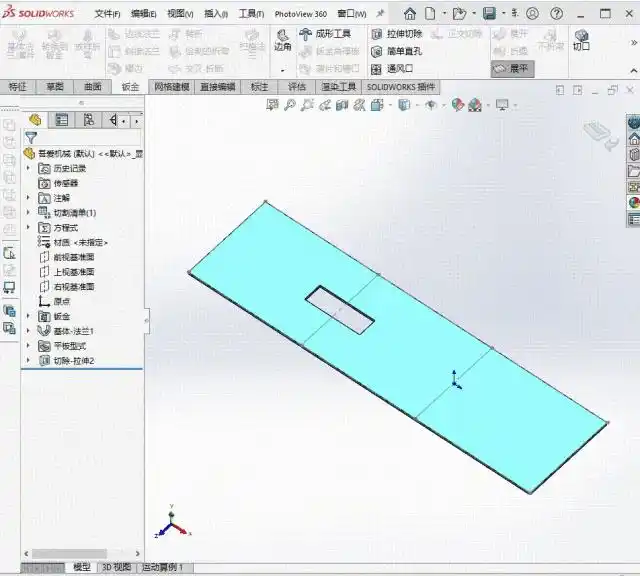This screenshot has height=576, width=640.
Task: Open the PhotoView 360 menu
Action: coord(301,14)
